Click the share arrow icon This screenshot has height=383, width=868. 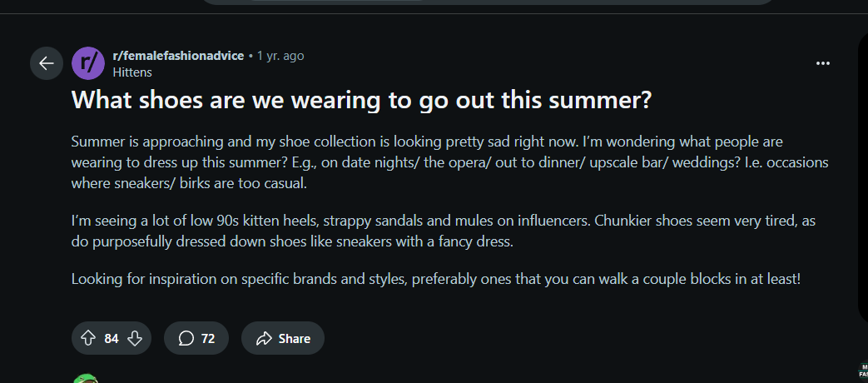[265, 338]
